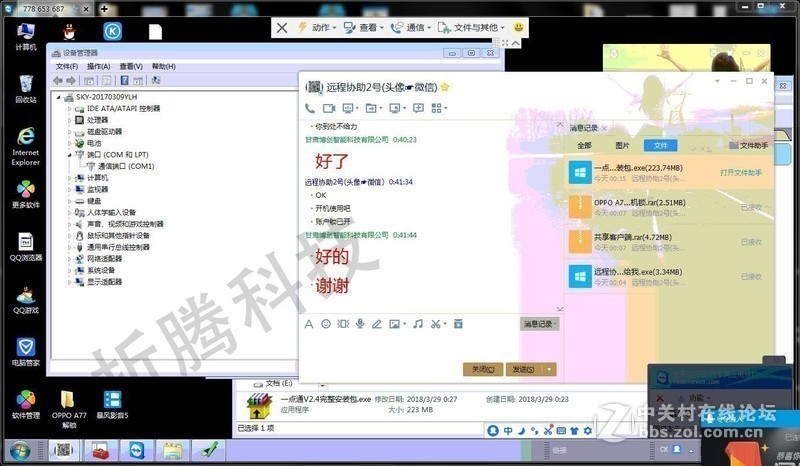Select the 文件 tab in message records
The width and height of the screenshot is (800, 466).
pos(660,145)
